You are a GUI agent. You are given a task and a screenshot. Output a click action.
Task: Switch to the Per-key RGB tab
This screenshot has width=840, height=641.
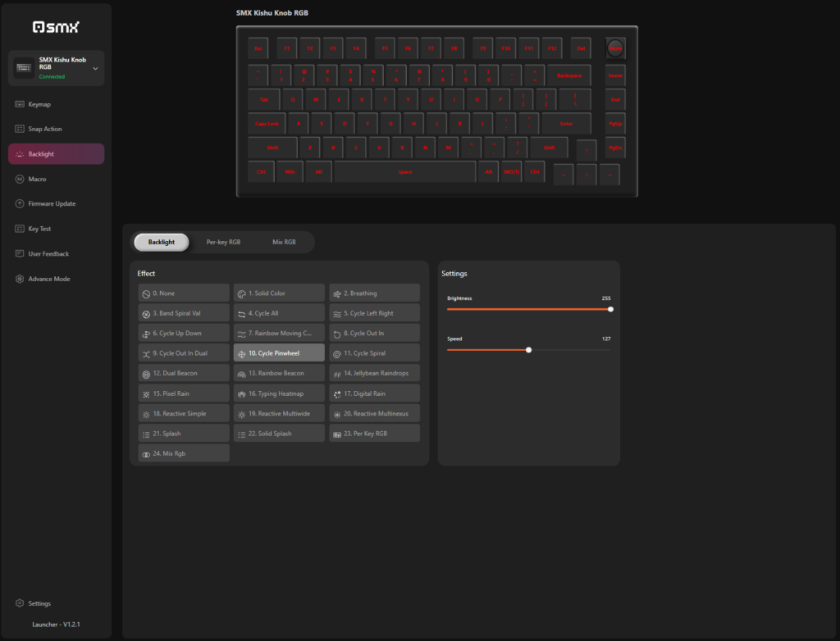tap(223, 242)
